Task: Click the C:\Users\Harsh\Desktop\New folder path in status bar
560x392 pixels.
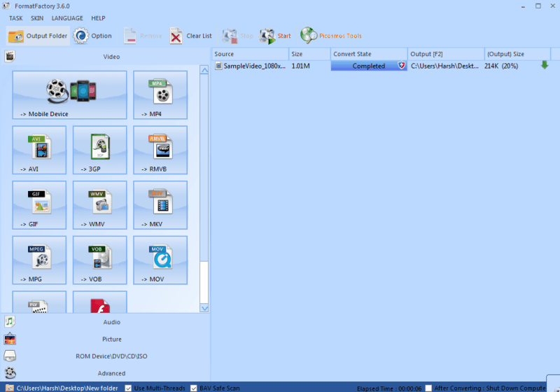Action: pyautogui.click(x=67, y=388)
